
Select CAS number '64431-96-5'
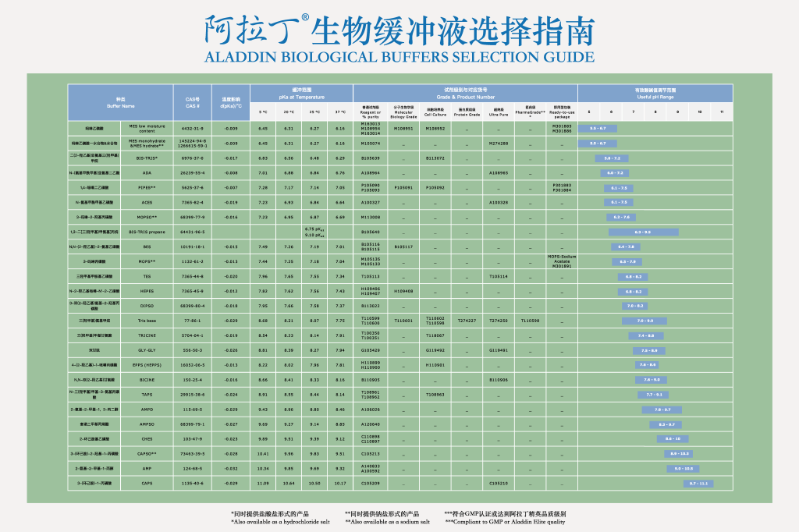point(192,232)
